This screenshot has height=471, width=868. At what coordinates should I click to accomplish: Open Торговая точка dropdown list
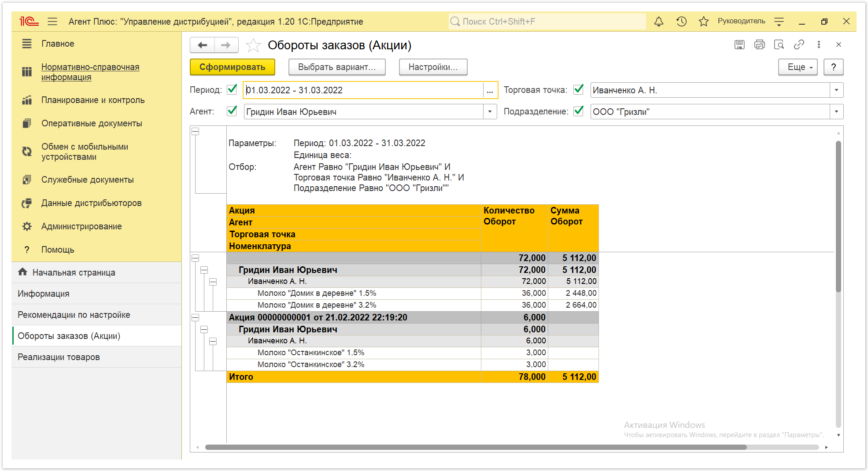tap(836, 90)
